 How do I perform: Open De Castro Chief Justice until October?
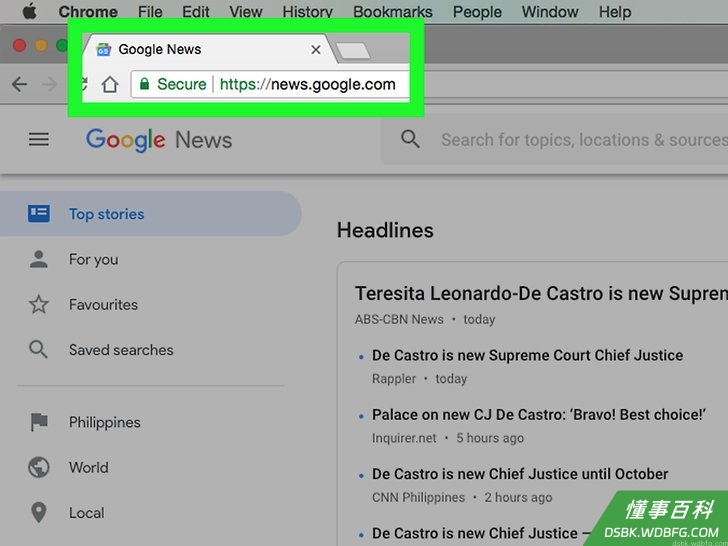coord(520,474)
